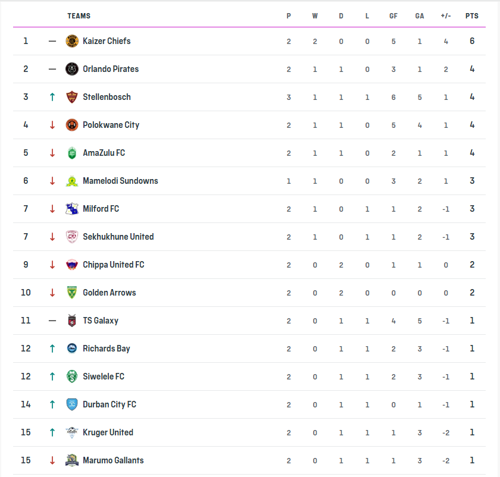Click the Mamelodi Sundowns logo

pyautogui.click(x=72, y=181)
